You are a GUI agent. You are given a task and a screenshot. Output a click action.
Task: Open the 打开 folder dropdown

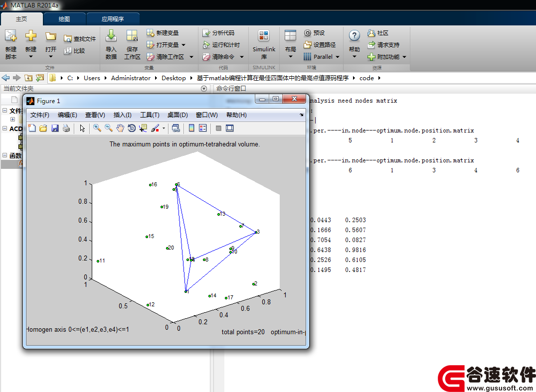click(50, 45)
